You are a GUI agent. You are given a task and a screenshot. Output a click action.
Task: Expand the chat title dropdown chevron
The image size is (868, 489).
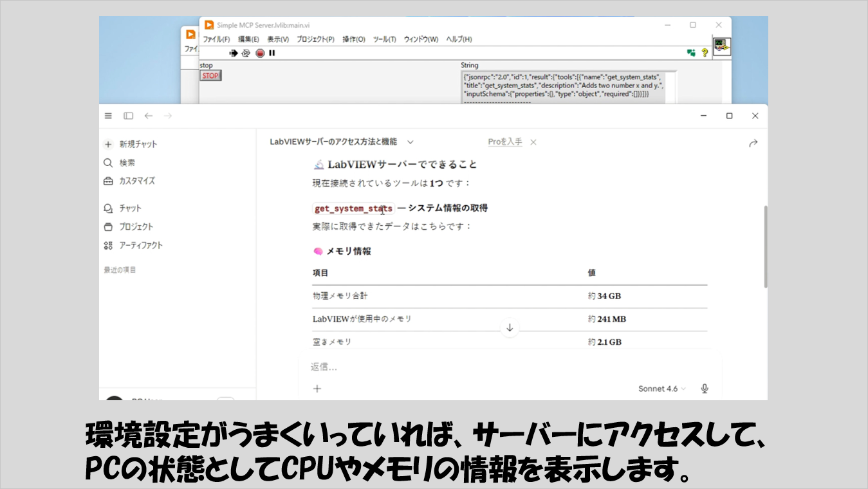point(411,142)
